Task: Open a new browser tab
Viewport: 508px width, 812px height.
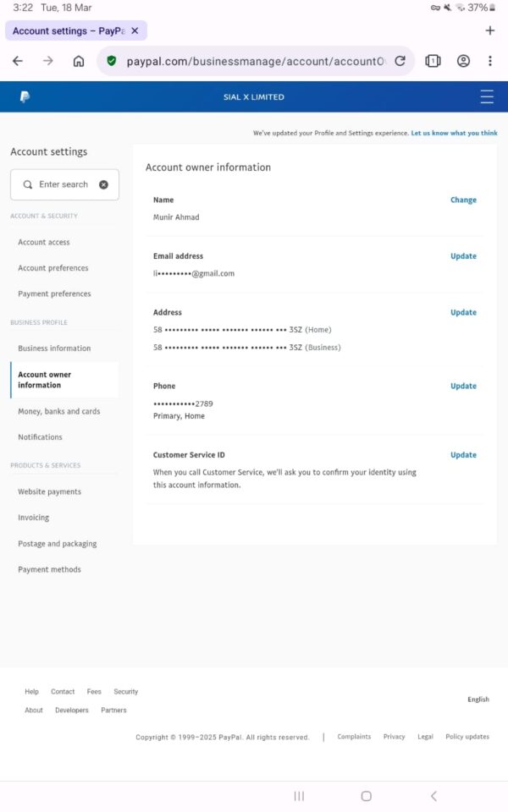Action: point(489,31)
